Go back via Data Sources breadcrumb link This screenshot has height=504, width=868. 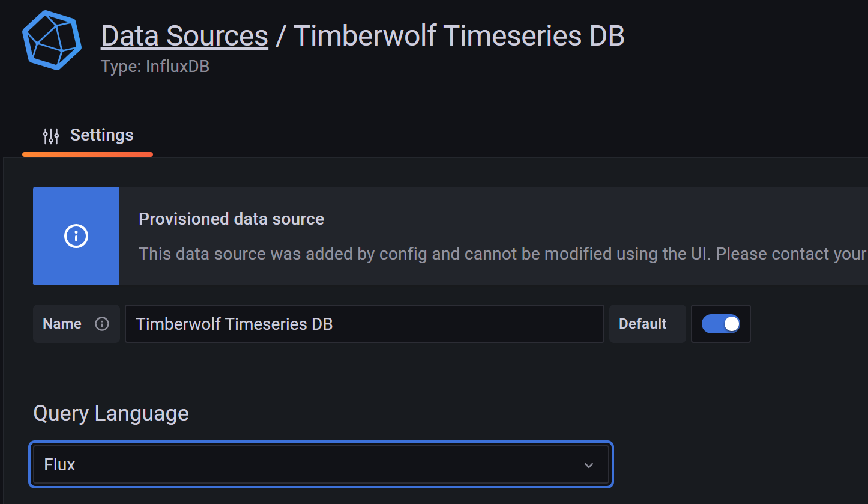[x=184, y=35]
